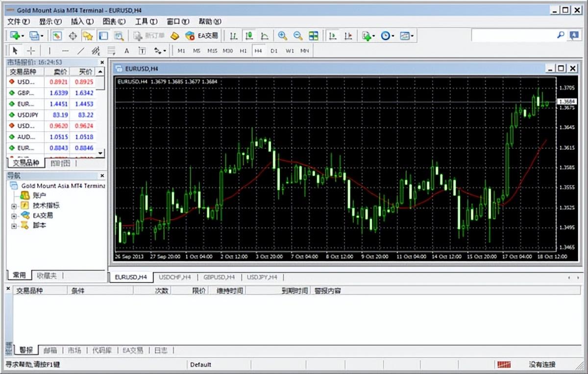The width and height of the screenshot is (588, 374).
Task: Open the MetaEditor yellow book icon
Action: pyautogui.click(x=175, y=36)
